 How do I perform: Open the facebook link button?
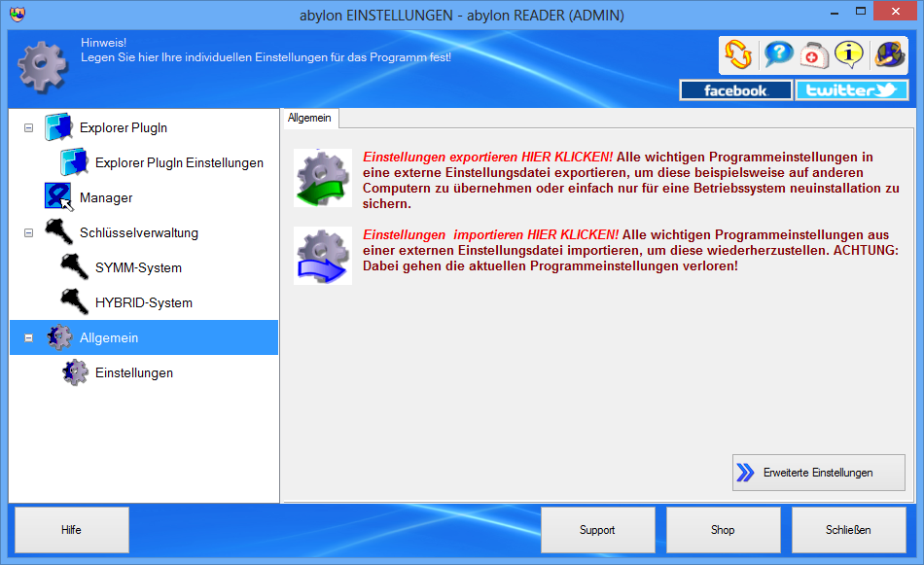click(735, 90)
